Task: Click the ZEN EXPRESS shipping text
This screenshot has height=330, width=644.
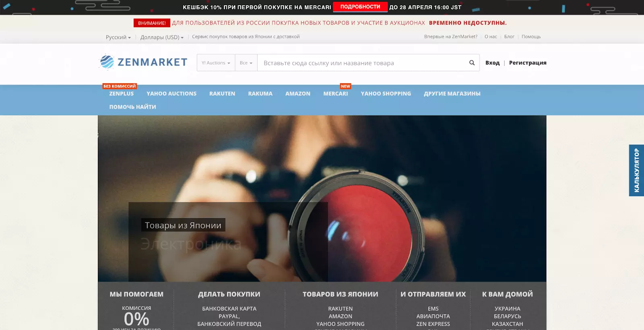Action: click(433, 324)
